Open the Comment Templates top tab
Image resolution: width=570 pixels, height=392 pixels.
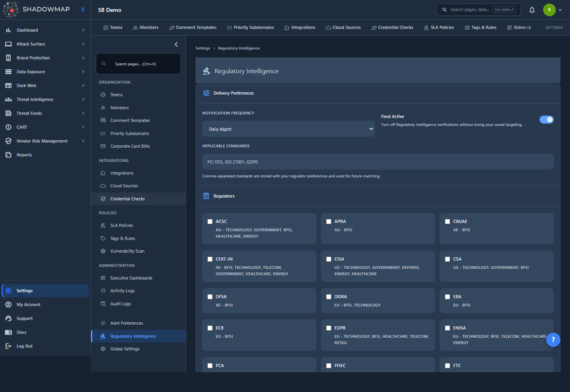(x=193, y=28)
